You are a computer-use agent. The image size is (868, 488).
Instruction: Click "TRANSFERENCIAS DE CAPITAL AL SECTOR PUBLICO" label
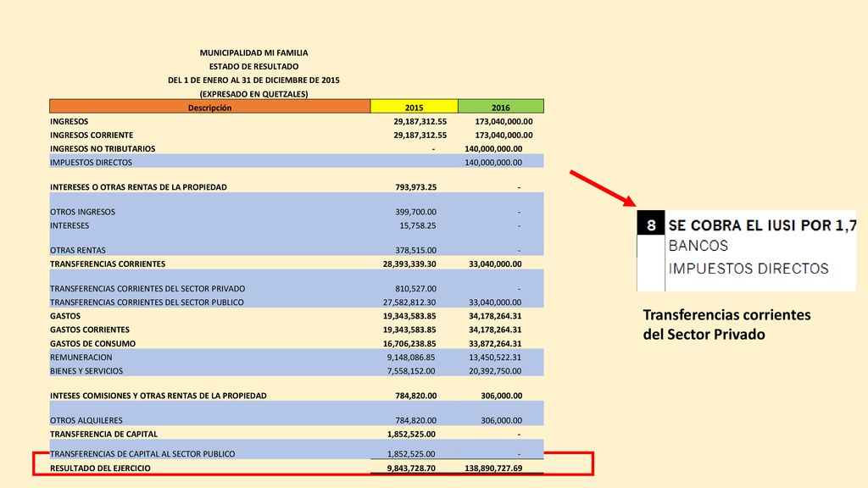pos(142,454)
